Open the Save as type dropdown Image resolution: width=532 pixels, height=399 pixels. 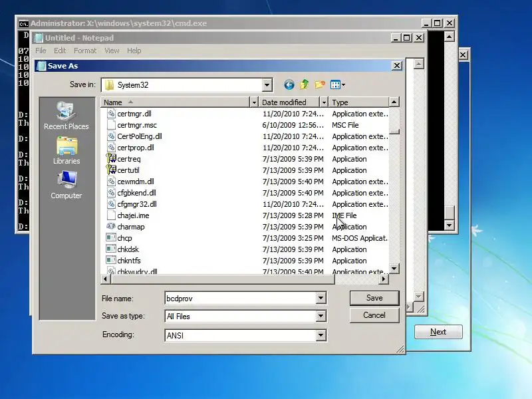[321, 316]
